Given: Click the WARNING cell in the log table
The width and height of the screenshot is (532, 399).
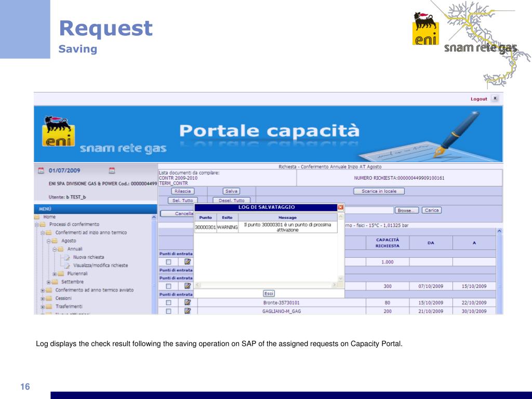Looking at the screenshot, I should tap(228, 228).
